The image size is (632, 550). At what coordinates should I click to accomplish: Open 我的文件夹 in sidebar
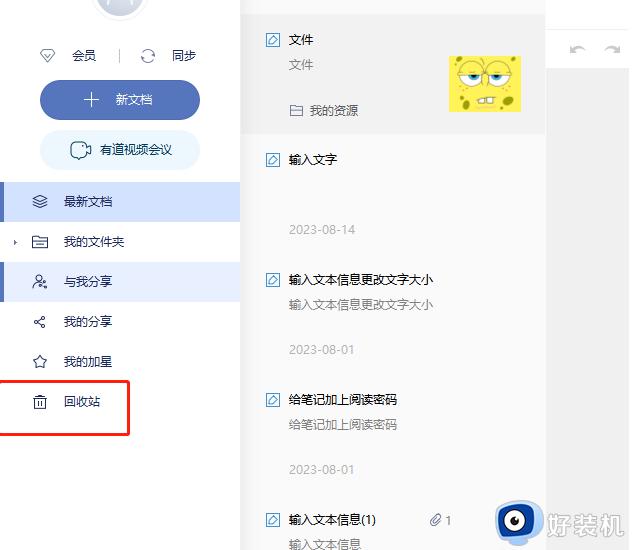click(x=120, y=242)
